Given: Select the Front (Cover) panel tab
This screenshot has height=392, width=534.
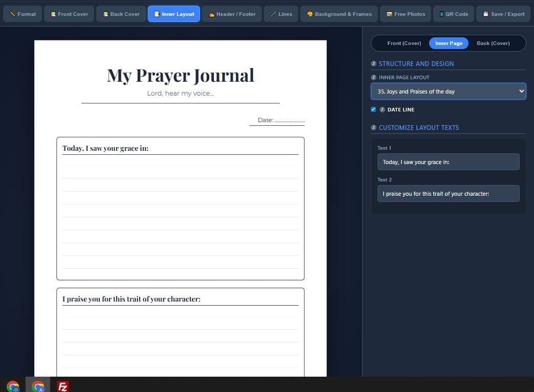Looking at the screenshot, I should tap(404, 43).
